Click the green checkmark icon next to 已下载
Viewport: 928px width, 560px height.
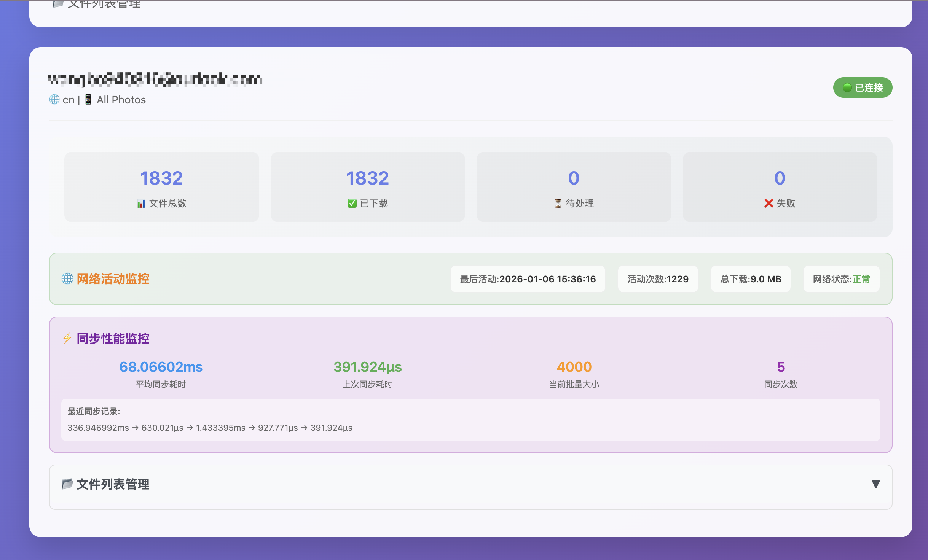point(352,204)
